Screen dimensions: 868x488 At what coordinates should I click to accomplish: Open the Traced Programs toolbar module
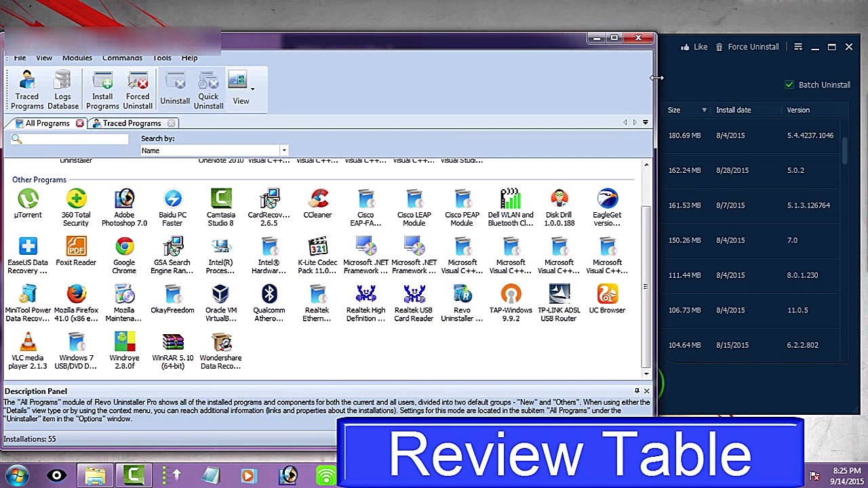[27, 91]
